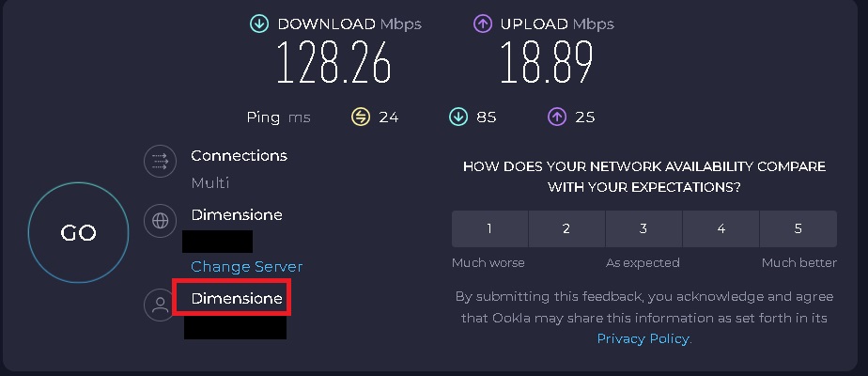868x376 pixels.
Task: Select rating 5 Much better
Action: tap(798, 228)
